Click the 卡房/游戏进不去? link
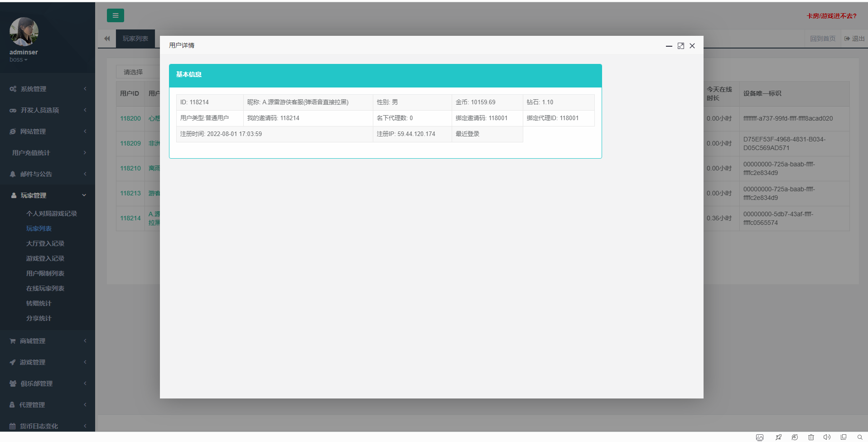The height and width of the screenshot is (442, 868). (831, 16)
